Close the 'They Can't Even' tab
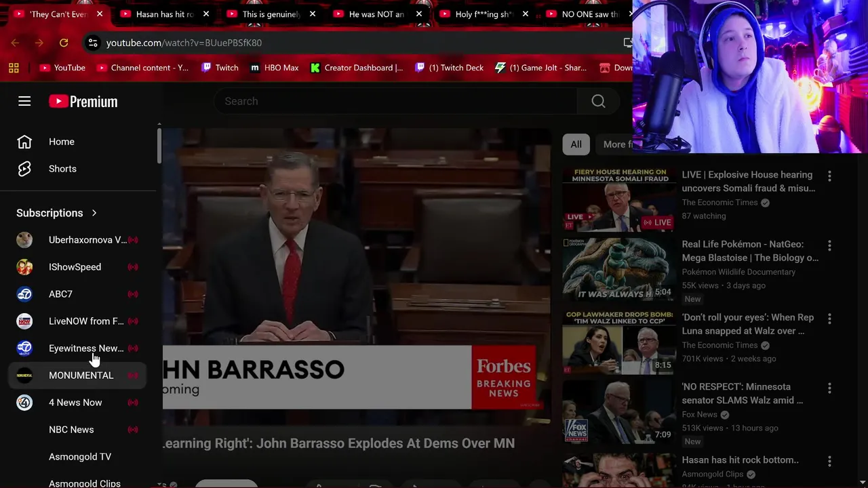The height and width of the screenshot is (488, 868). pyautogui.click(x=100, y=14)
